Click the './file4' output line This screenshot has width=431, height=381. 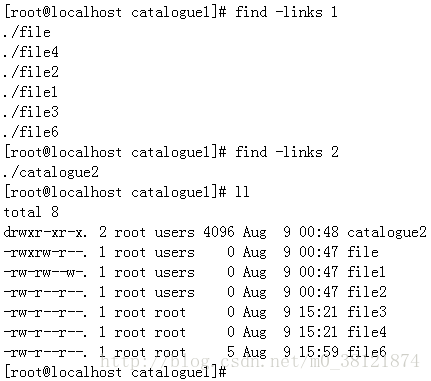[31, 52]
